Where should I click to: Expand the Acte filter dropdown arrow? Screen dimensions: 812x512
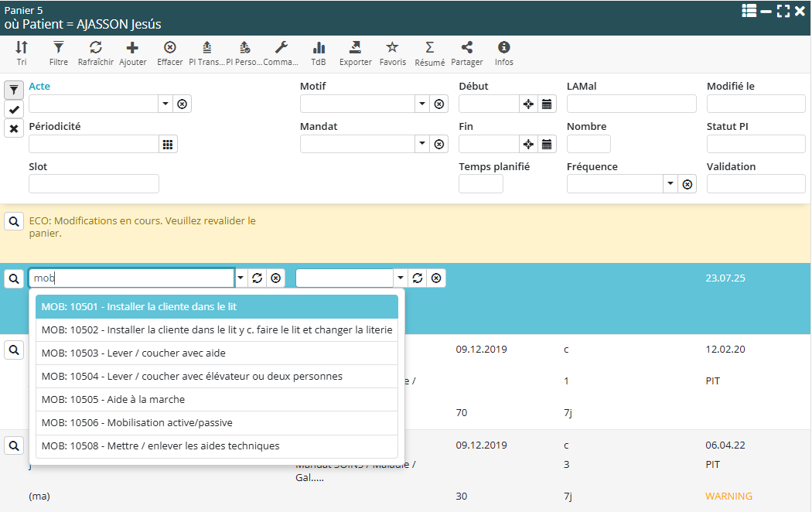165,104
